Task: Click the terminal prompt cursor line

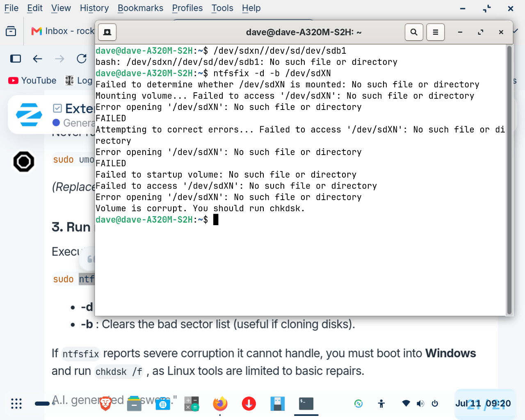Action: point(157,220)
